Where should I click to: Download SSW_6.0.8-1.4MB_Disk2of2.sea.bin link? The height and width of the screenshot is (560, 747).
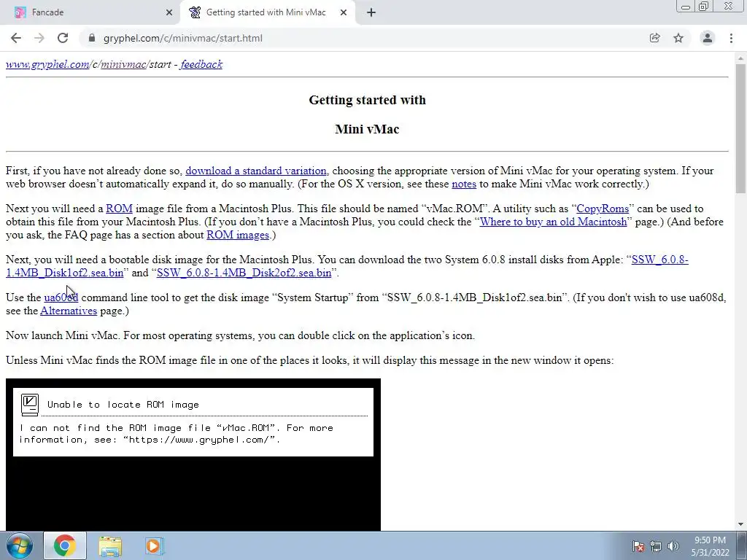click(244, 273)
